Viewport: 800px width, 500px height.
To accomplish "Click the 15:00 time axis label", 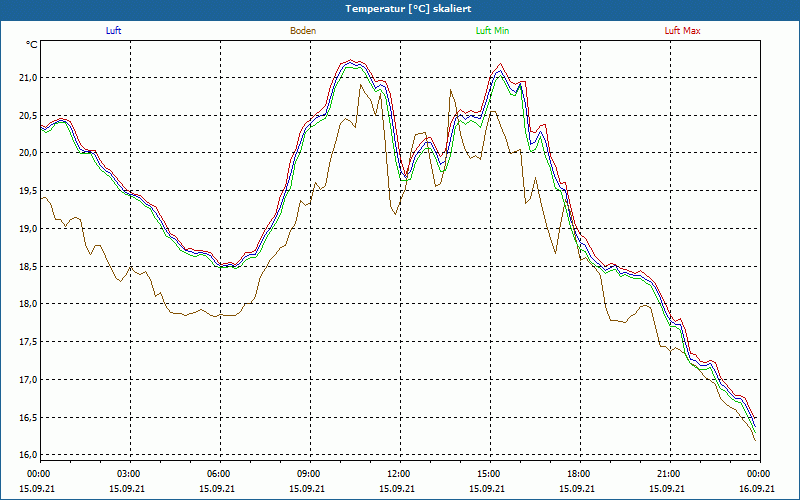I will click(x=489, y=474).
